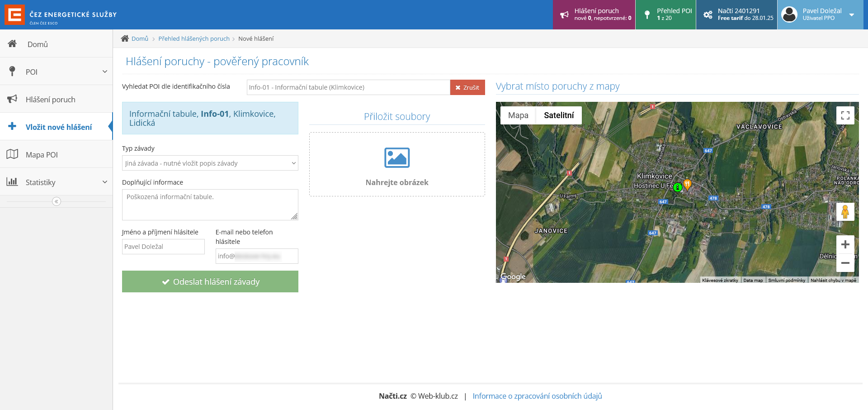Click the Doplňující informace text area

click(210, 205)
